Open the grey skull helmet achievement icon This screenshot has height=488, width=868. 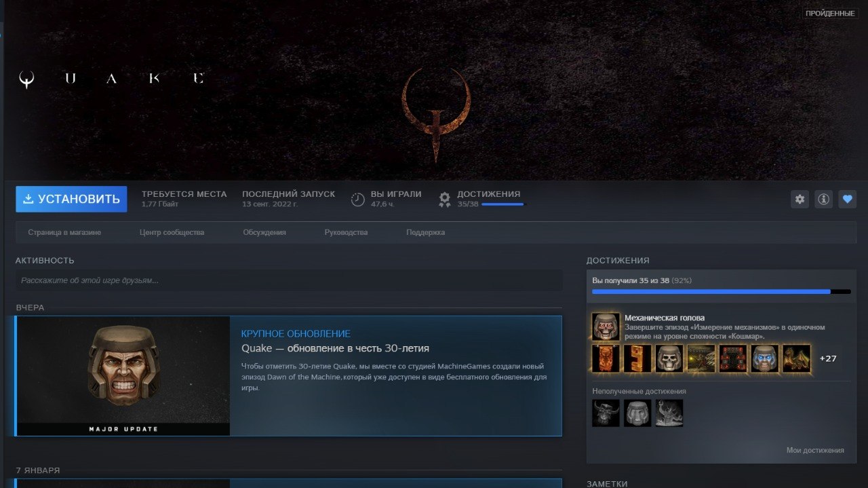pyautogui.click(x=669, y=358)
